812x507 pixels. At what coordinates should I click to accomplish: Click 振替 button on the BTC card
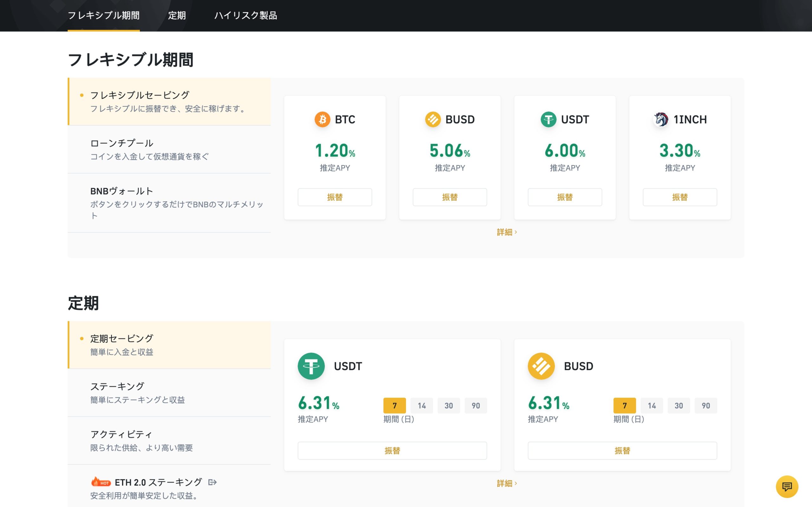coord(335,197)
